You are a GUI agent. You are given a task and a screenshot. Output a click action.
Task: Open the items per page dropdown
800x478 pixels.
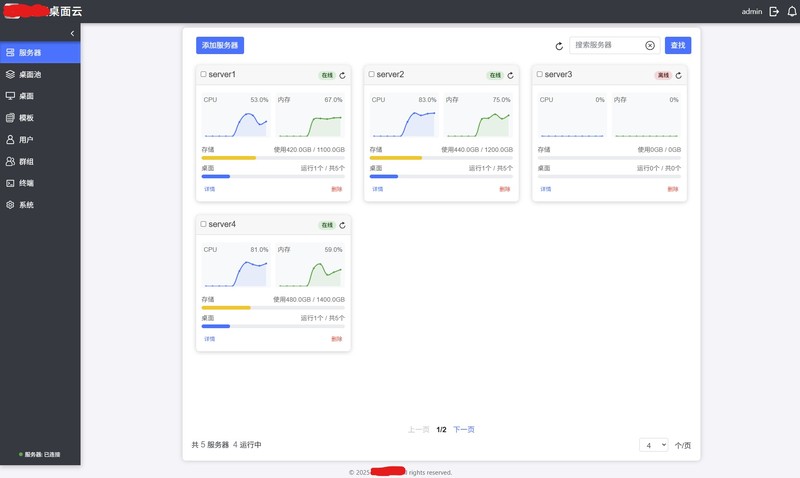click(x=654, y=445)
